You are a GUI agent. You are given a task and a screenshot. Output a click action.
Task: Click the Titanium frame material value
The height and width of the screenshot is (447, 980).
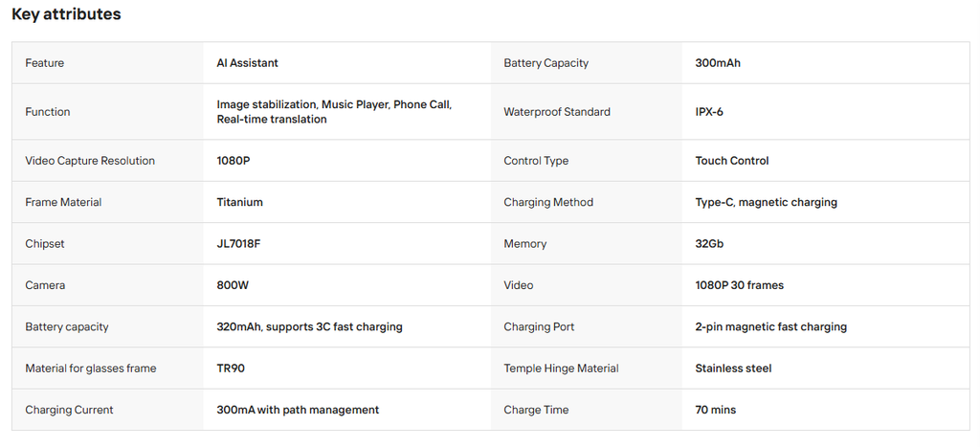click(240, 202)
